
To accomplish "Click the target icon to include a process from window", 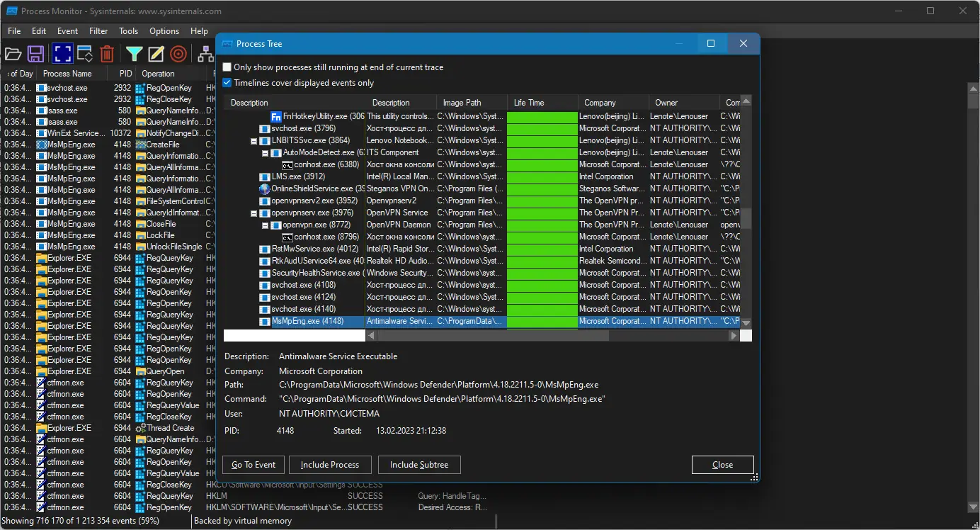I will click(x=178, y=54).
